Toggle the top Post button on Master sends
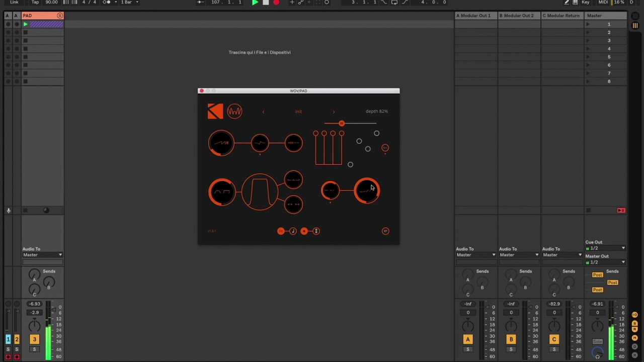 tap(598, 275)
